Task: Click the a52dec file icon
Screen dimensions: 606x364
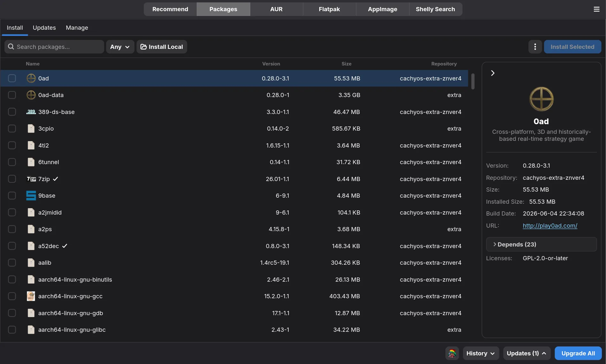Action: pos(31,246)
